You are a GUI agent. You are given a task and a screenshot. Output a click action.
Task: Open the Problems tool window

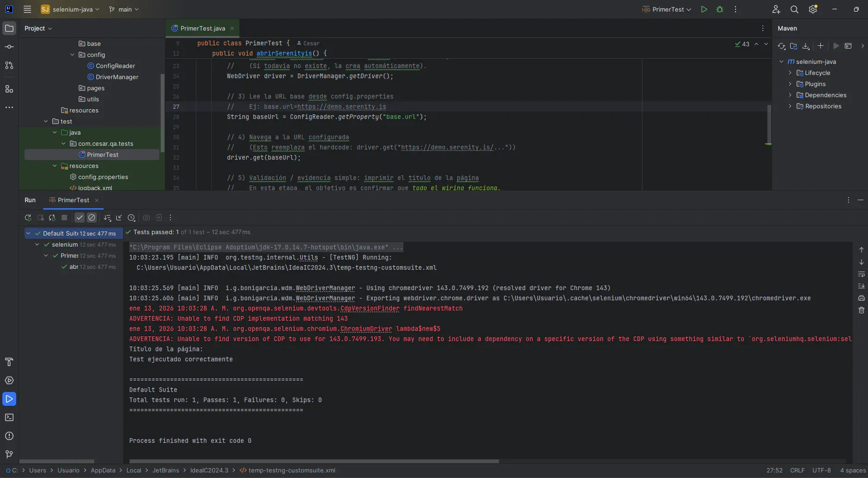click(x=9, y=436)
